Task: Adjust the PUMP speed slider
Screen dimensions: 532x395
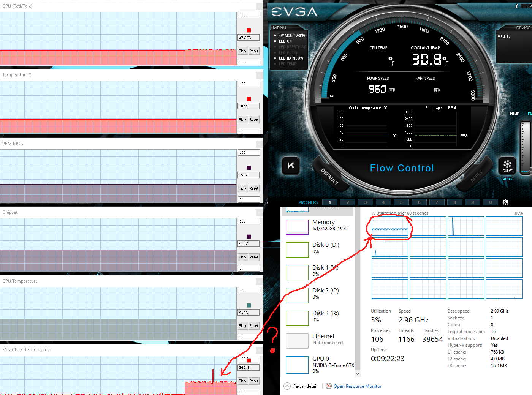Action: (x=526, y=147)
